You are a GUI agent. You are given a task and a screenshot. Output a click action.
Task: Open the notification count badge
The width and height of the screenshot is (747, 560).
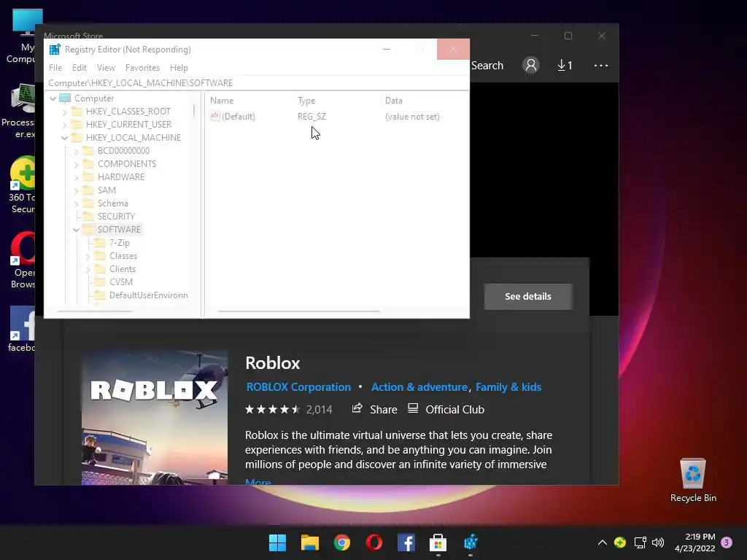[727, 542]
